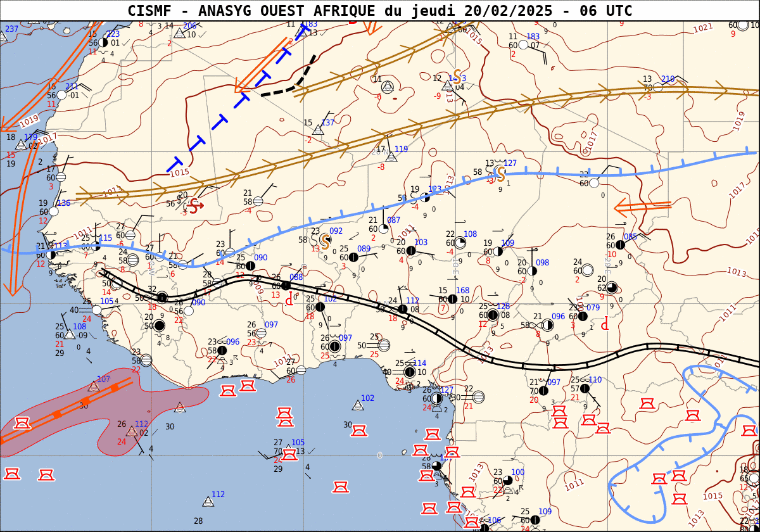The image size is (760, 532).
Task: Click the orange S symbol beside station 092
Action: [x=325, y=240]
